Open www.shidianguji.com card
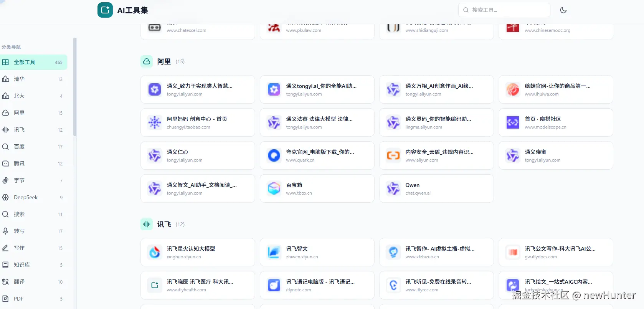This screenshot has width=644, height=309. pyautogui.click(x=436, y=31)
